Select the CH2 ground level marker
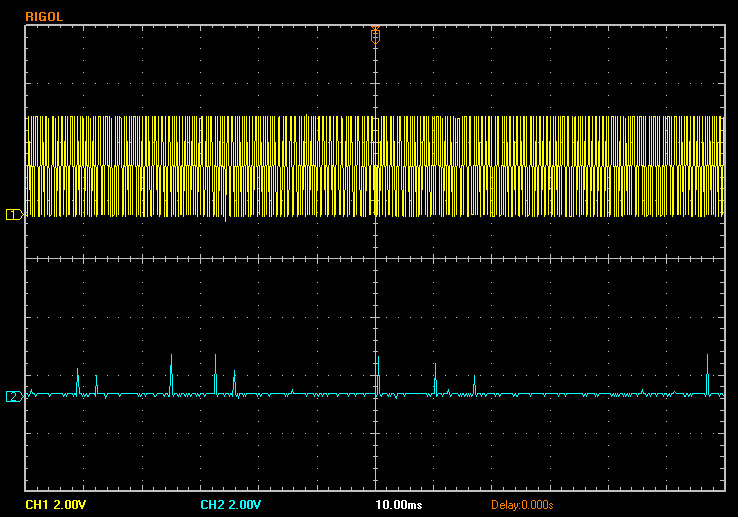This screenshot has width=738, height=517. (13, 397)
